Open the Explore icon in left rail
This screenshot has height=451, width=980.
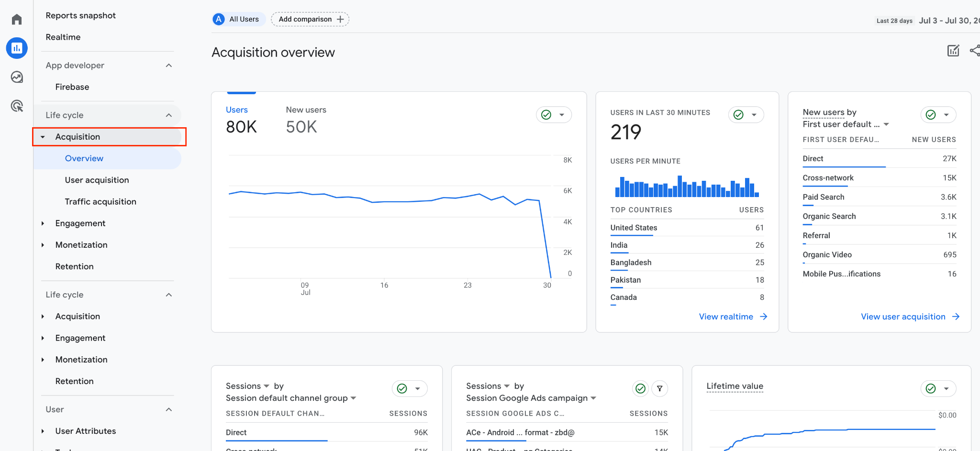17,77
